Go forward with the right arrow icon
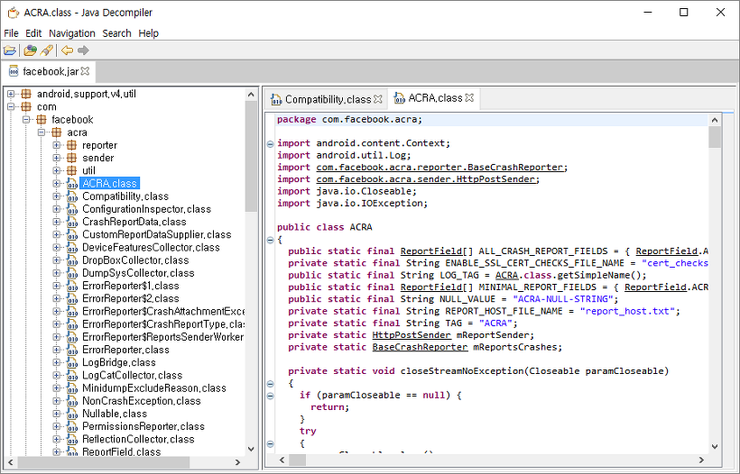 tap(83, 50)
